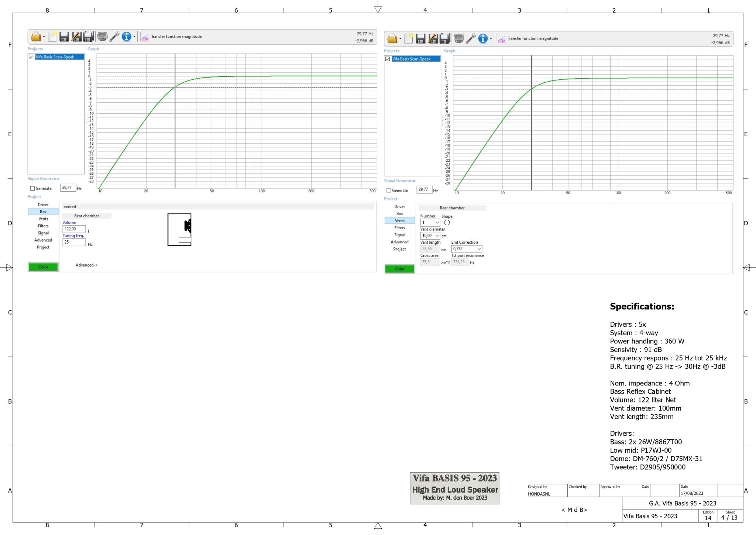
Task: Click Save-all double floppy icon in Vents-tab window
Action: click(x=445, y=38)
